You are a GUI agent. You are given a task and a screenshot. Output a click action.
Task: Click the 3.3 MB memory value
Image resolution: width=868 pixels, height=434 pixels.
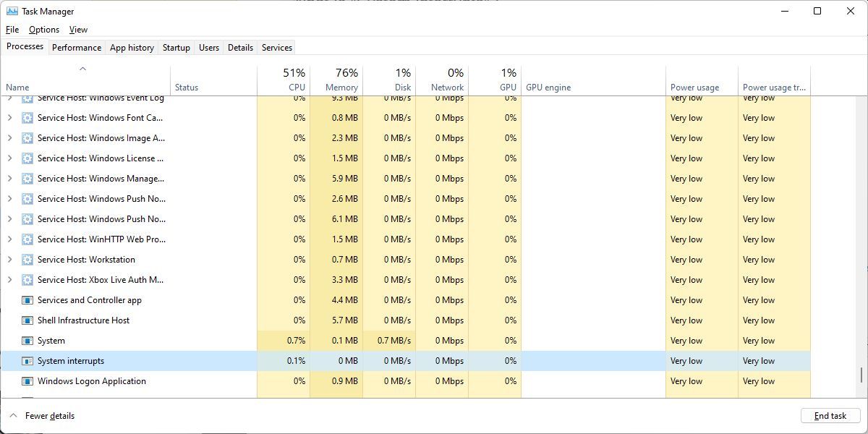(x=345, y=280)
